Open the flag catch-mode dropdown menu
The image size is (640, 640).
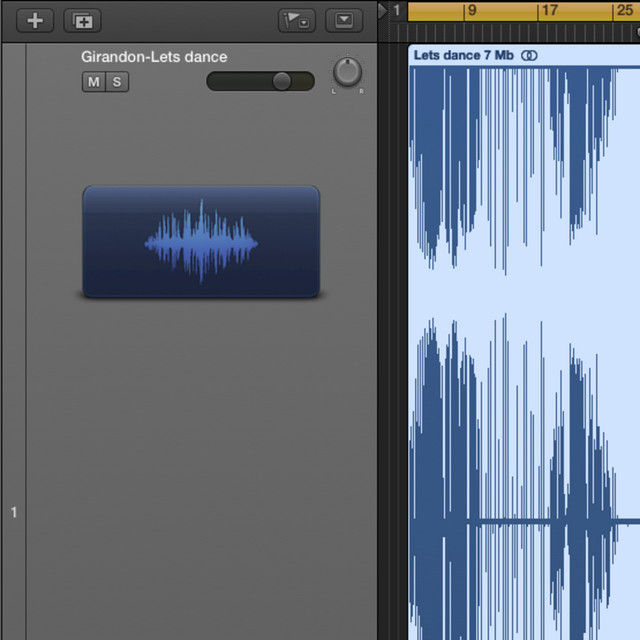(299, 20)
